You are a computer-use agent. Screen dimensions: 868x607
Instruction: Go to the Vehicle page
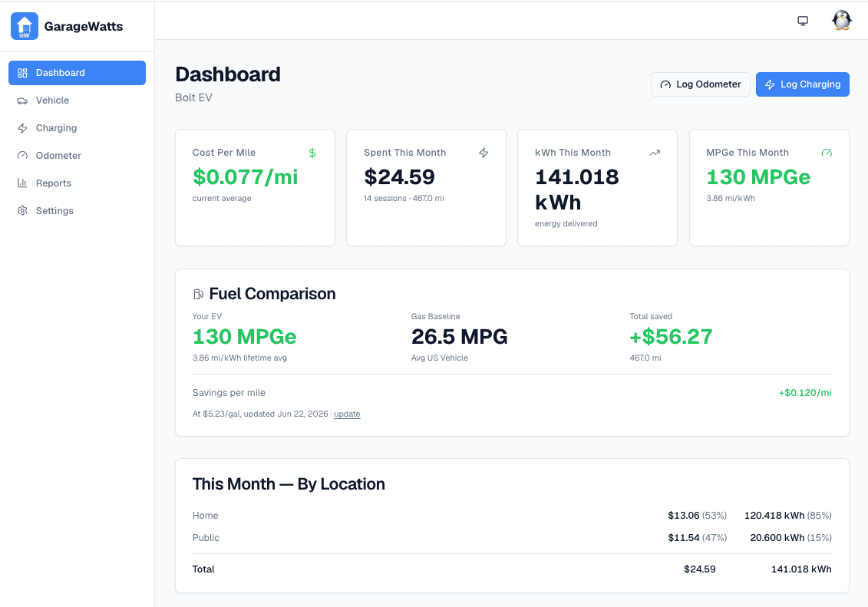coord(77,101)
